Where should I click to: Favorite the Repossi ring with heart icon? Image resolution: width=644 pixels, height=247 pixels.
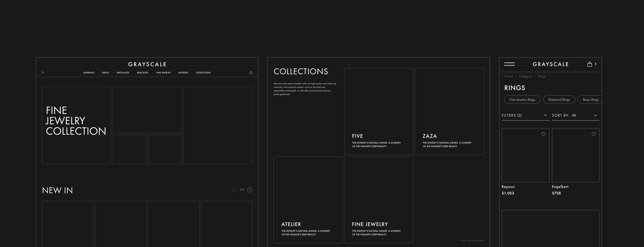(543, 134)
